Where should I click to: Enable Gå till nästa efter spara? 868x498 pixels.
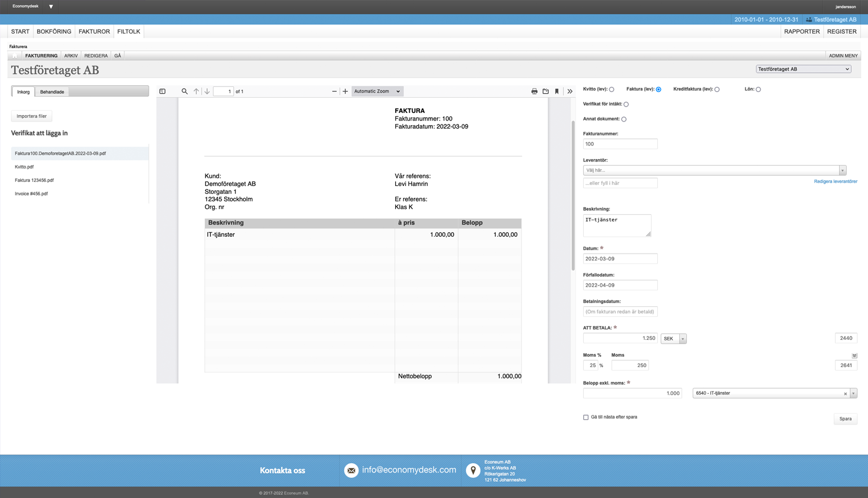tap(586, 418)
